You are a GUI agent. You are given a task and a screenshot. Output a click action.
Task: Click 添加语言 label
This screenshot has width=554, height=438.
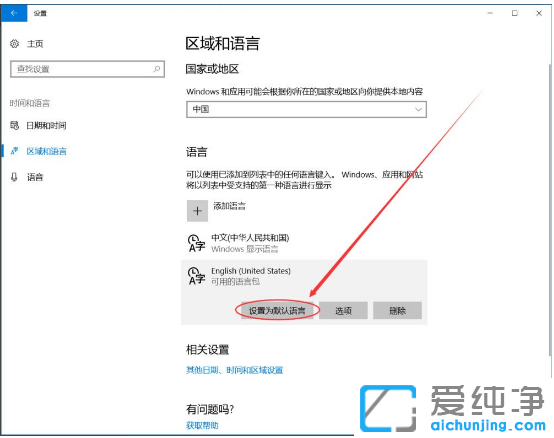coord(229,206)
